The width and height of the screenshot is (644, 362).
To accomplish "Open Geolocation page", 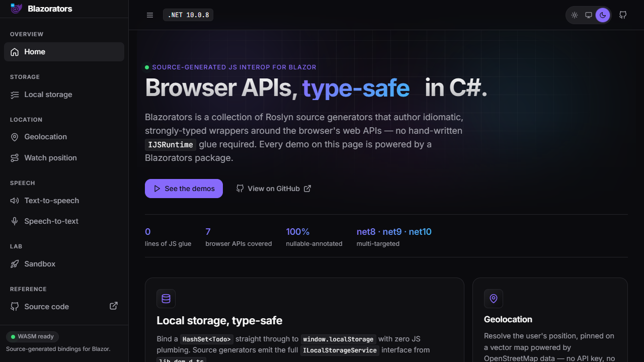I will tap(64, 137).
